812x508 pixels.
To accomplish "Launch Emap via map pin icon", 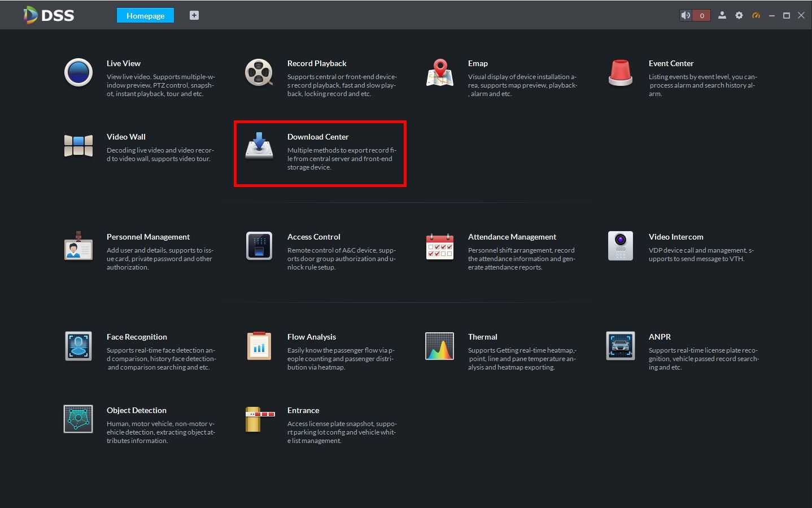I will click(439, 73).
